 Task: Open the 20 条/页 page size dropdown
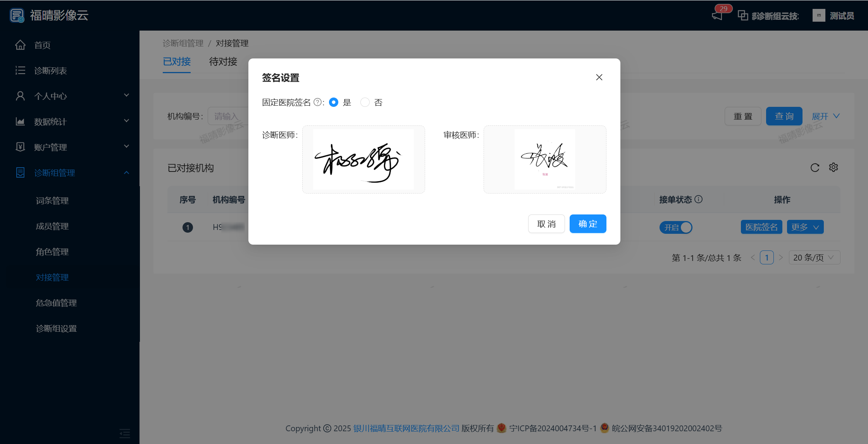point(814,257)
